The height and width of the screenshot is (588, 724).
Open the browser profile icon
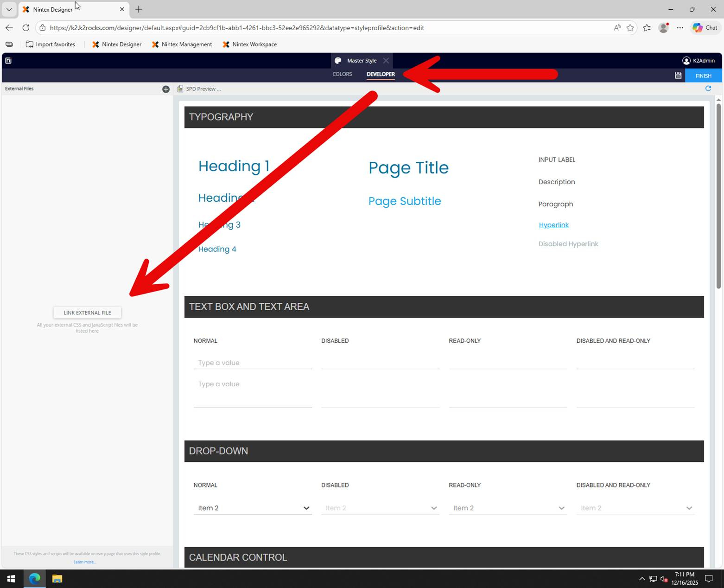coord(663,28)
